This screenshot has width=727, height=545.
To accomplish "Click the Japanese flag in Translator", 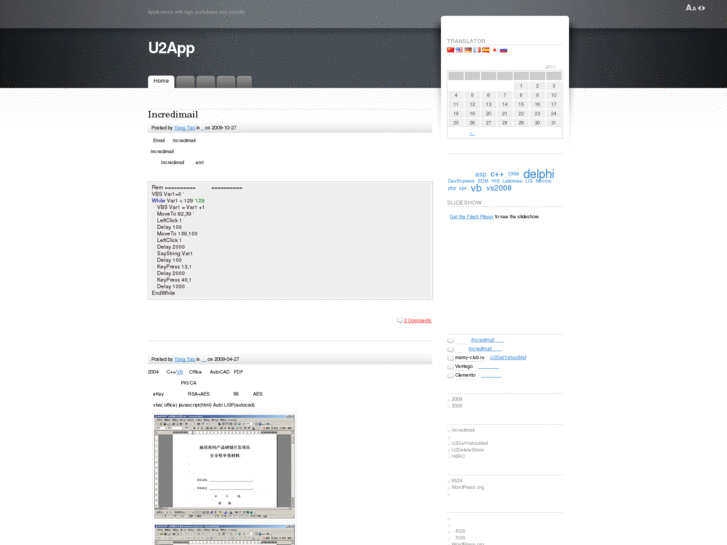I will point(495,50).
